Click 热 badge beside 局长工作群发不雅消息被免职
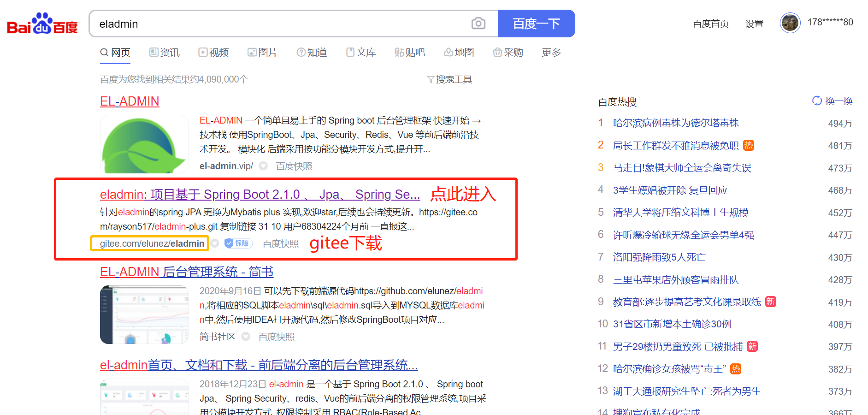This screenshot has width=868, height=415. click(749, 145)
